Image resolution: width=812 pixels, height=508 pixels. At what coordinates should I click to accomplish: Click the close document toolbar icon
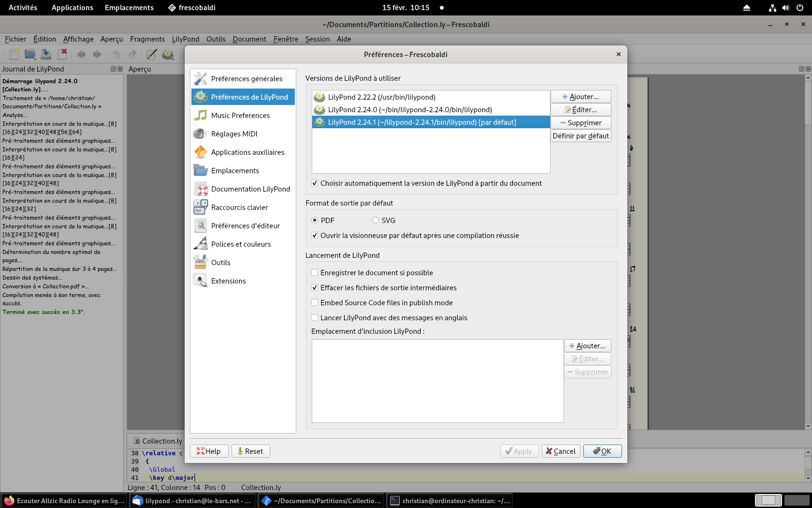point(62,54)
